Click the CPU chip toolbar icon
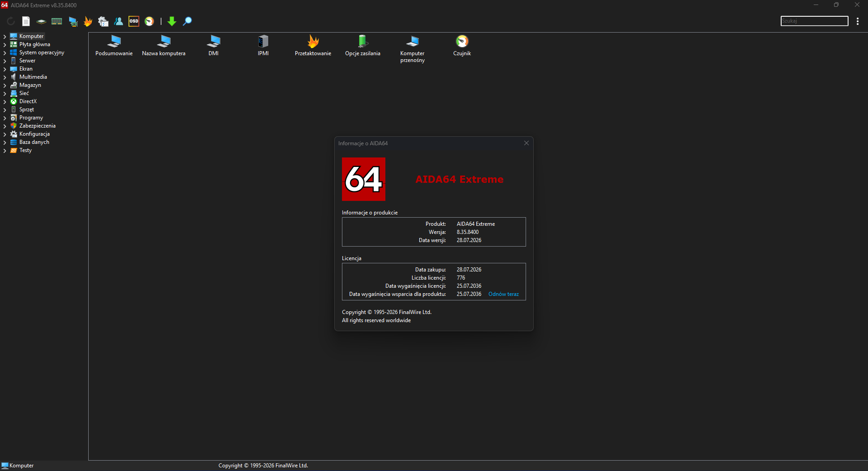The width and height of the screenshot is (868, 471). [41, 21]
